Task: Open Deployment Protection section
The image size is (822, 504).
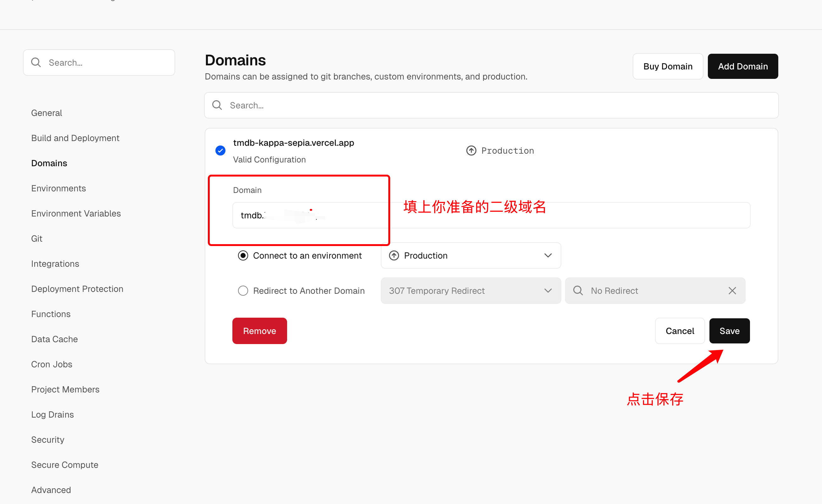Action: pyautogui.click(x=77, y=289)
